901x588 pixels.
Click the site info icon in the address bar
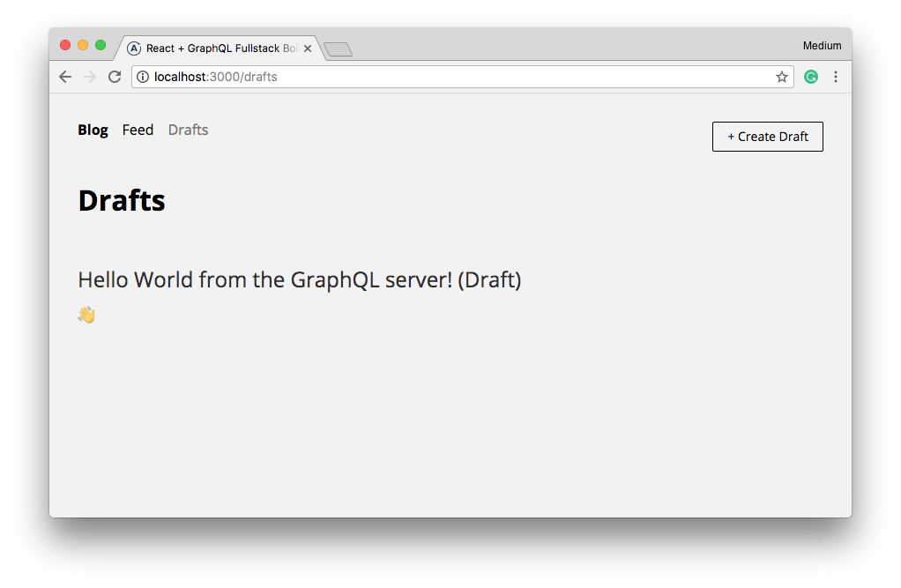(x=144, y=77)
